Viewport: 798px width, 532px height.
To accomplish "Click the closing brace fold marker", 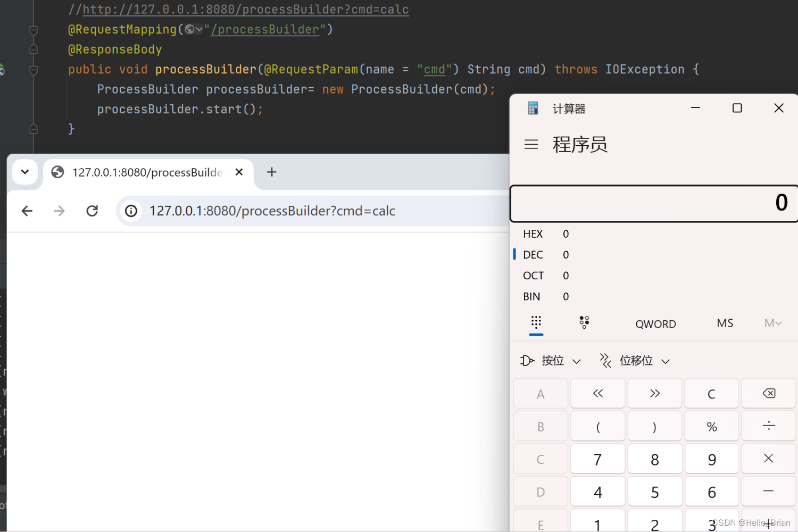I will point(34,129).
